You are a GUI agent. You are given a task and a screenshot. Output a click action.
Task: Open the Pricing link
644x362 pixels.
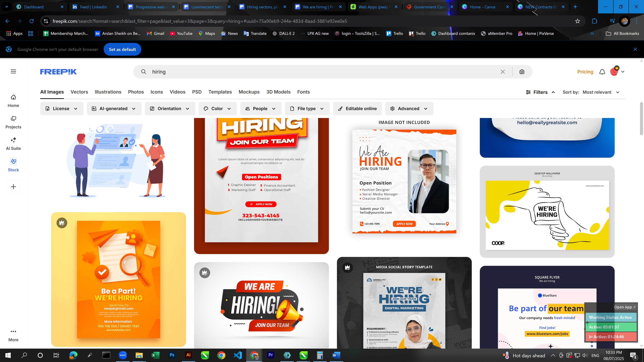[x=585, y=72]
